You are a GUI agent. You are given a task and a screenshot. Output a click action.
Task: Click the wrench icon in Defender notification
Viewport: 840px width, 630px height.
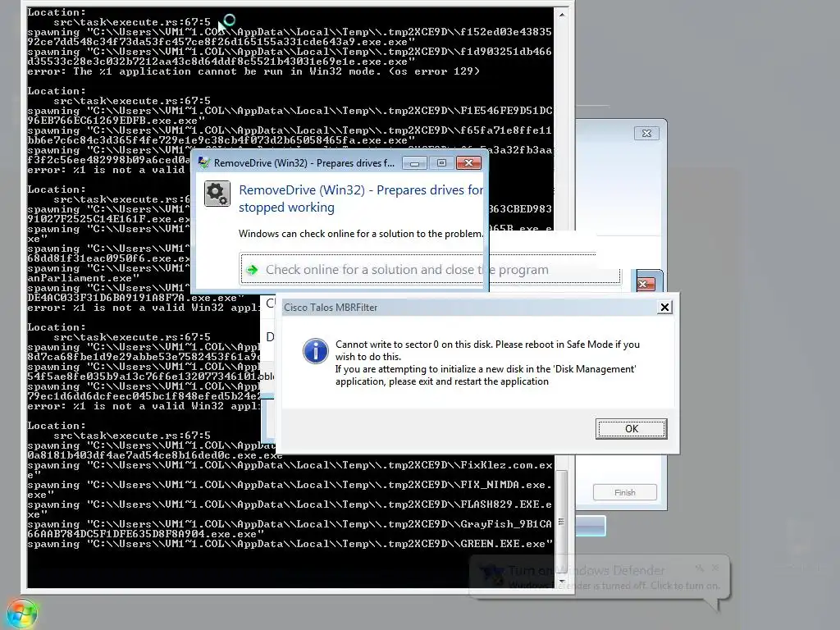coord(699,568)
